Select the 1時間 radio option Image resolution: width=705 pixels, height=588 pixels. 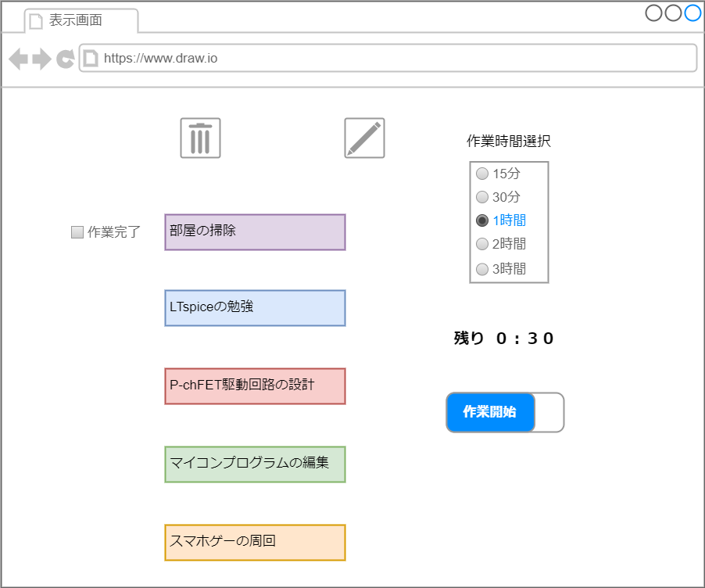click(482, 220)
